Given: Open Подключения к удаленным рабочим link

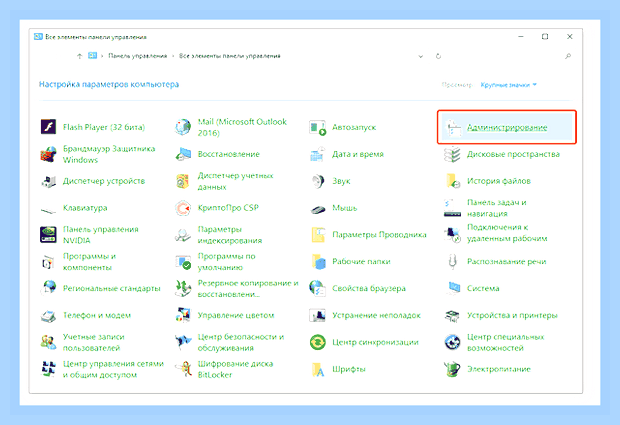Looking at the screenshot, I should click(507, 233).
